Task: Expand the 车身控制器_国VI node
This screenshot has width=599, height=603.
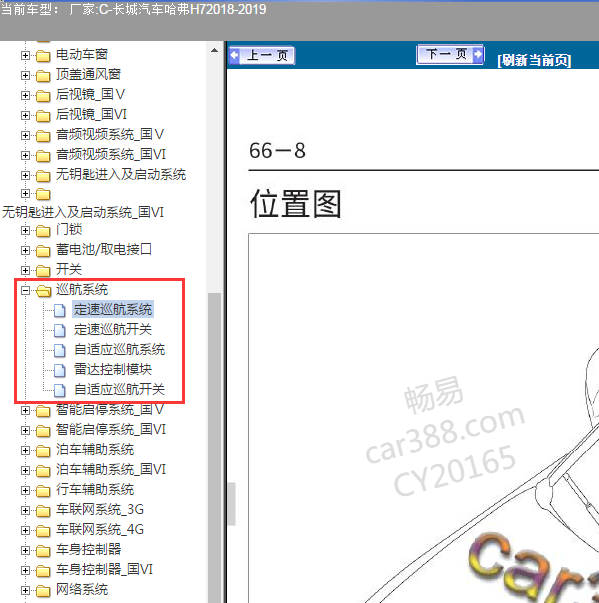Action: (25, 570)
